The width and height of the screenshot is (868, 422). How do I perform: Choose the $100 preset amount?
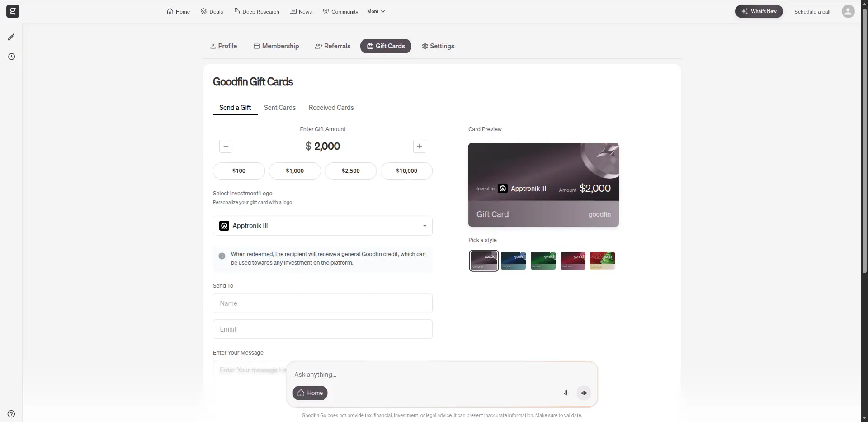coord(239,171)
